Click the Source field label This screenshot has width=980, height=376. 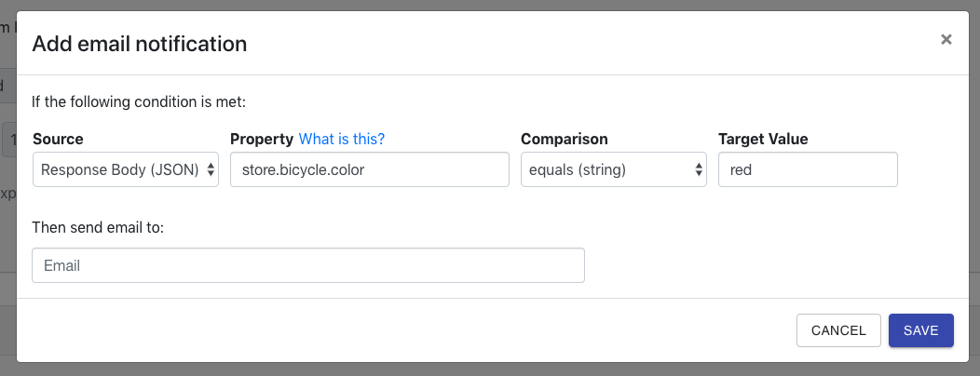pos(58,139)
